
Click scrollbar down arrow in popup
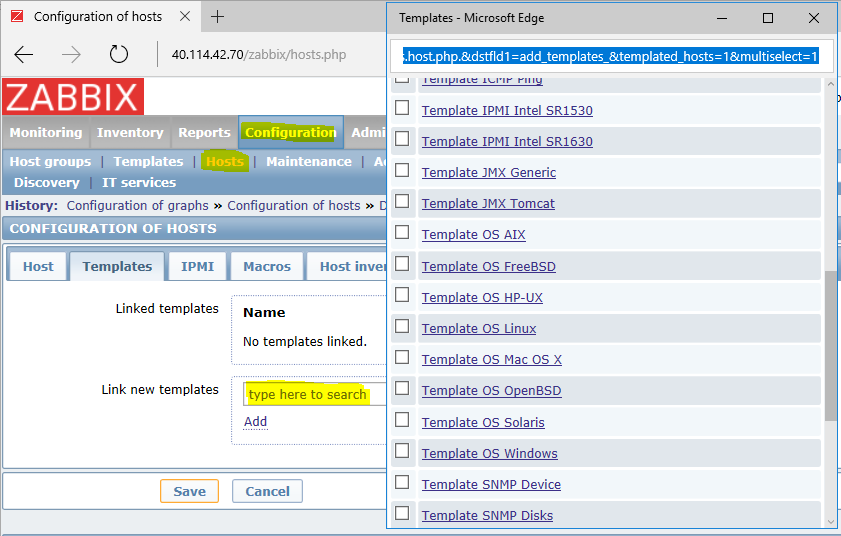[830, 522]
